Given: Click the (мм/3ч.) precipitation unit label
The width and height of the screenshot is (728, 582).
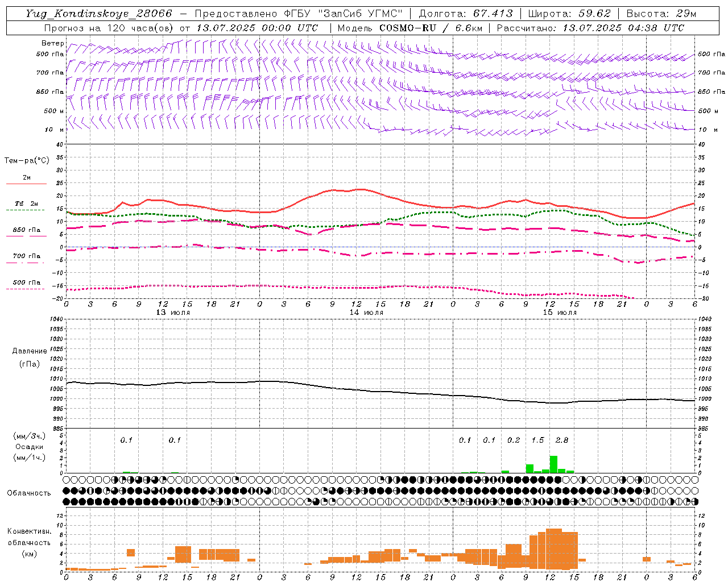Looking at the screenshot, I should [x=30, y=436].
